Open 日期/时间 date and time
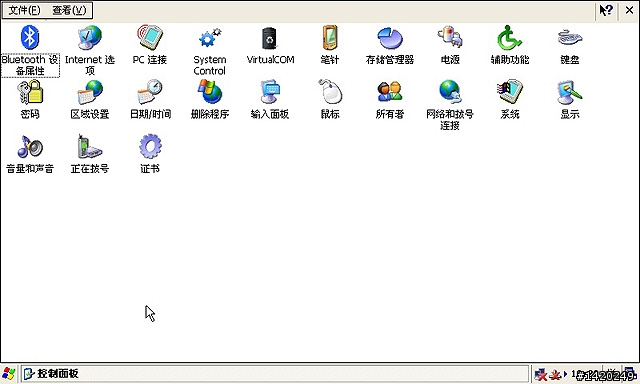 150,92
